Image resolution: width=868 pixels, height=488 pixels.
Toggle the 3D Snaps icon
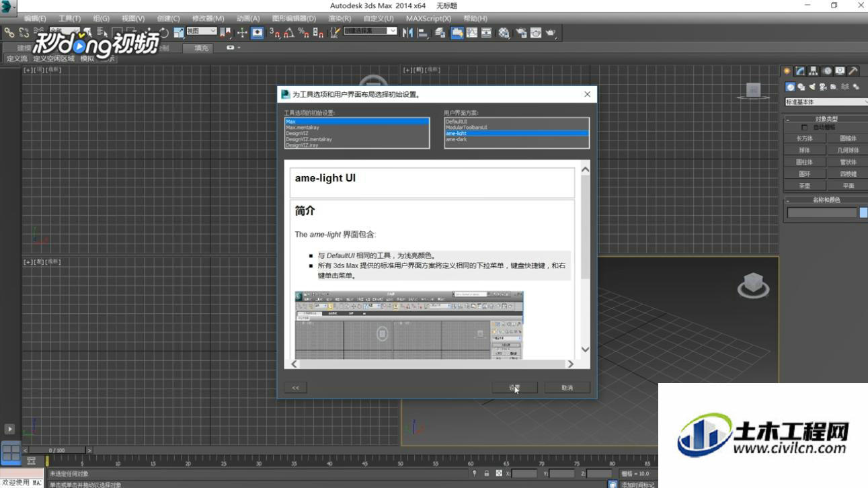274,32
